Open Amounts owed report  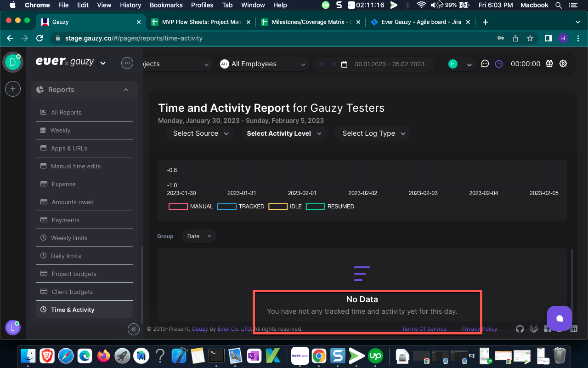click(85, 202)
